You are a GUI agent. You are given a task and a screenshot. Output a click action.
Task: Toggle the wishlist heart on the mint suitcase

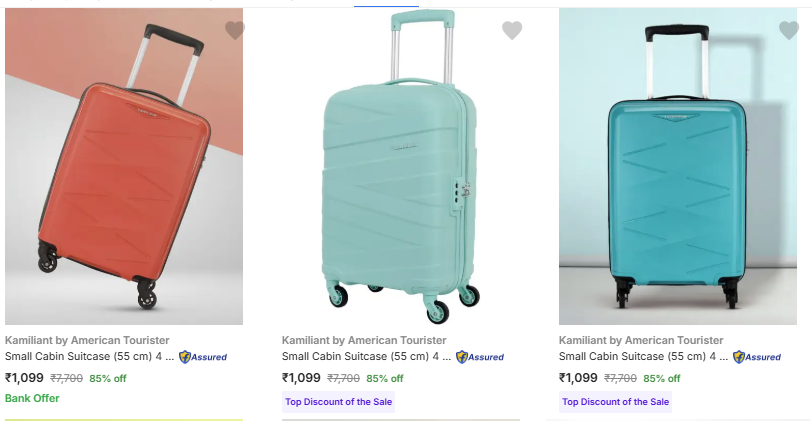click(x=512, y=31)
